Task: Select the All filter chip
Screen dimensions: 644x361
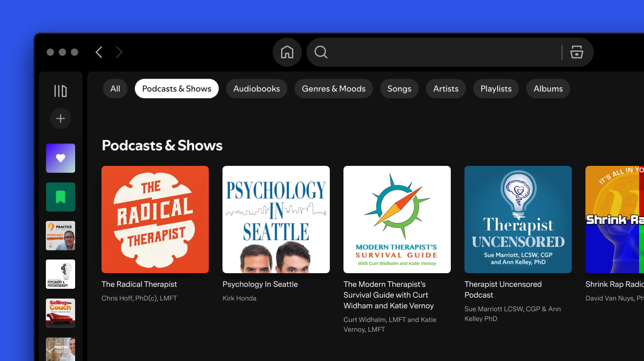Action: point(115,89)
